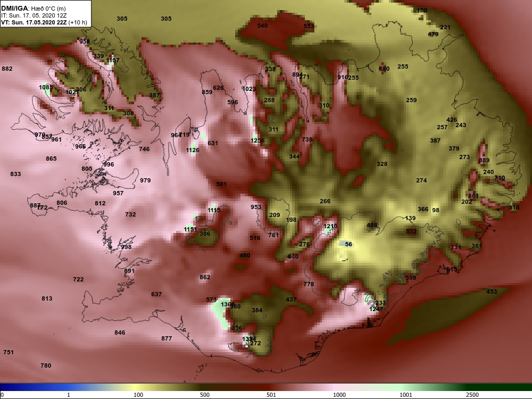Screen dimensions: 532x399
Task: Click the map value '738'
Action: coord(307,139)
